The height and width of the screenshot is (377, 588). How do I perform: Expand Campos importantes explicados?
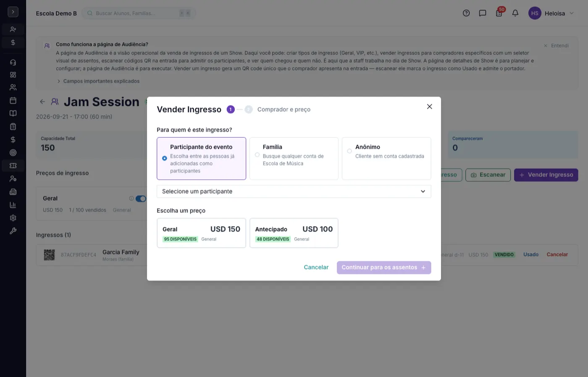tap(98, 81)
